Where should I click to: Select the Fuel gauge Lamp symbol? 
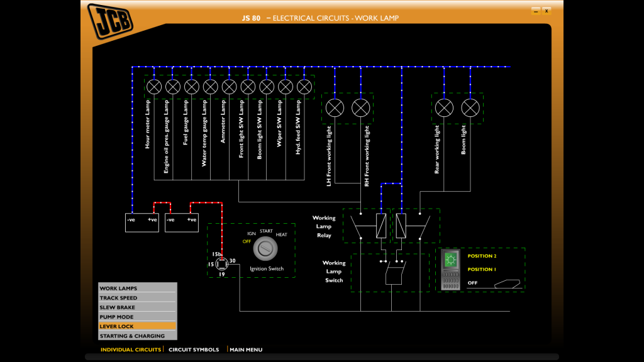coord(191,87)
